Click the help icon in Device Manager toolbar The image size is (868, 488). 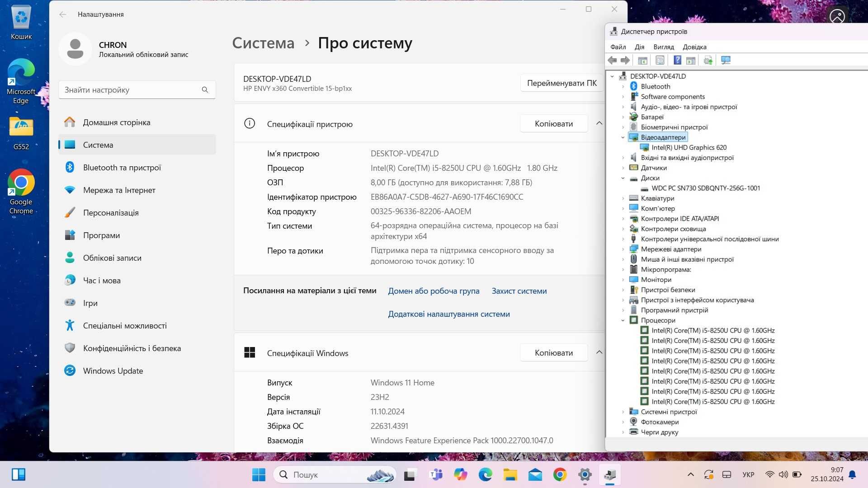click(677, 60)
